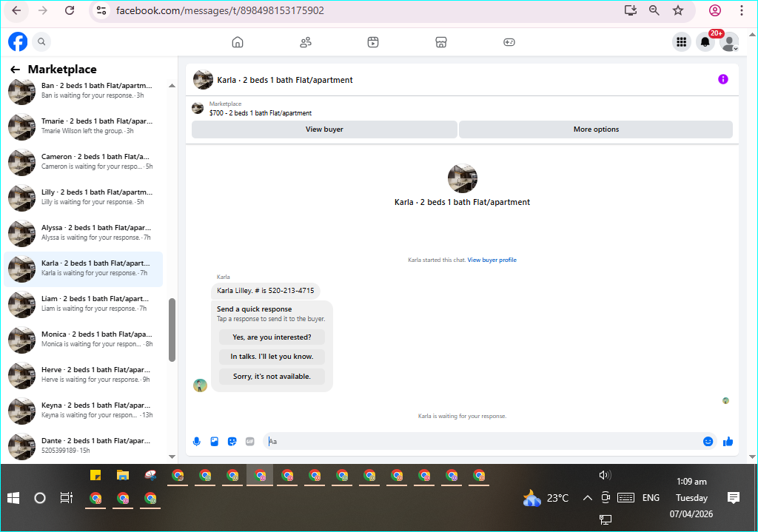Open Chrome profile icon

pyautogui.click(x=715, y=10)
